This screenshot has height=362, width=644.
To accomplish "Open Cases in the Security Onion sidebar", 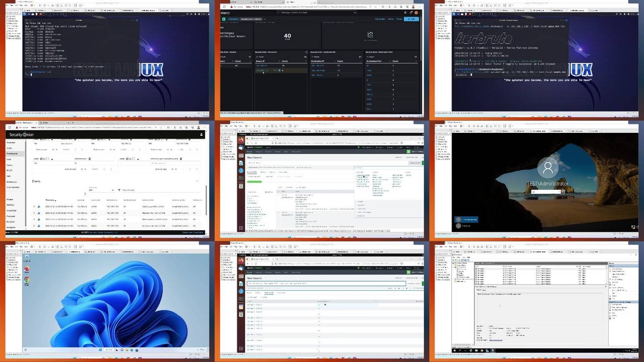I will click(9, 165).
